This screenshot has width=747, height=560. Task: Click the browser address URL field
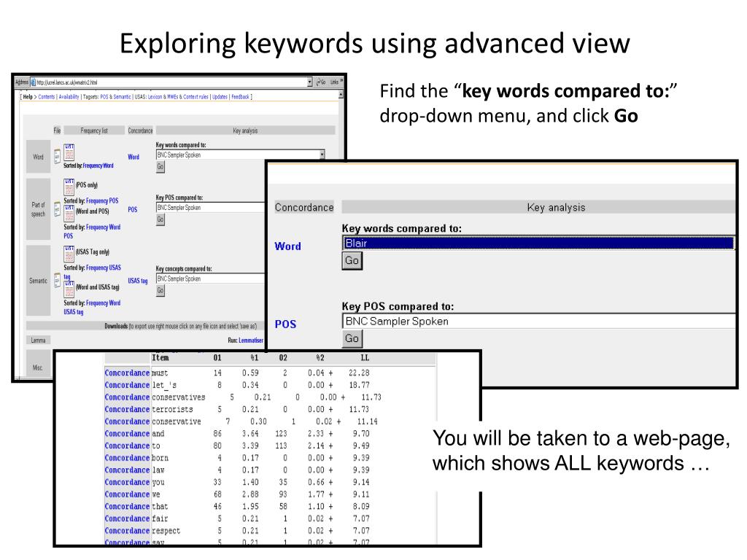(x=171, y=82)
